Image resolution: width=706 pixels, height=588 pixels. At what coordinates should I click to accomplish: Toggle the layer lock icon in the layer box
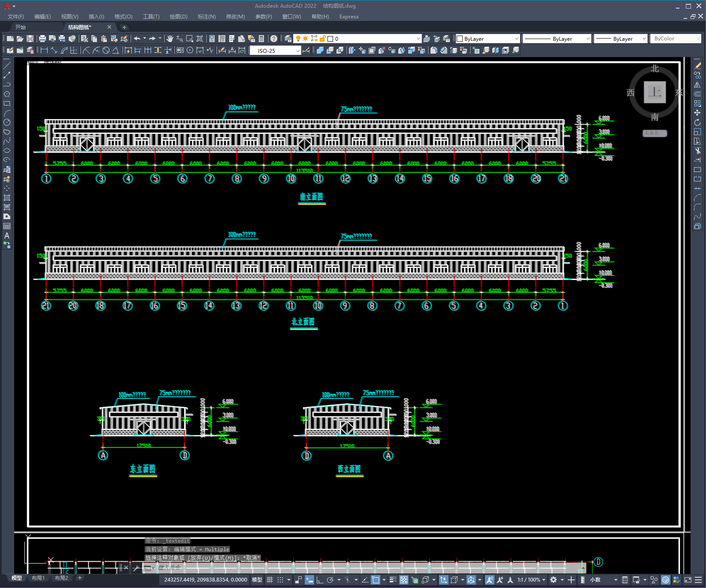pos(323,39)
